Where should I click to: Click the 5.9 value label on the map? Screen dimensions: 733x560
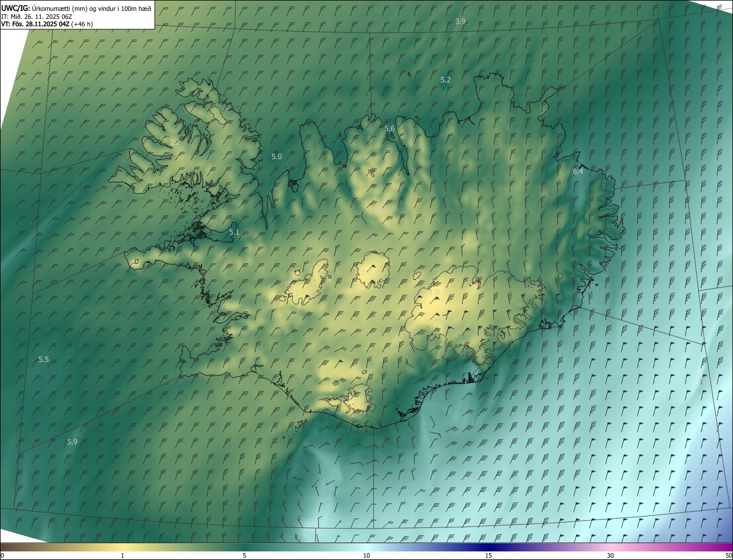tap(72, 441)
